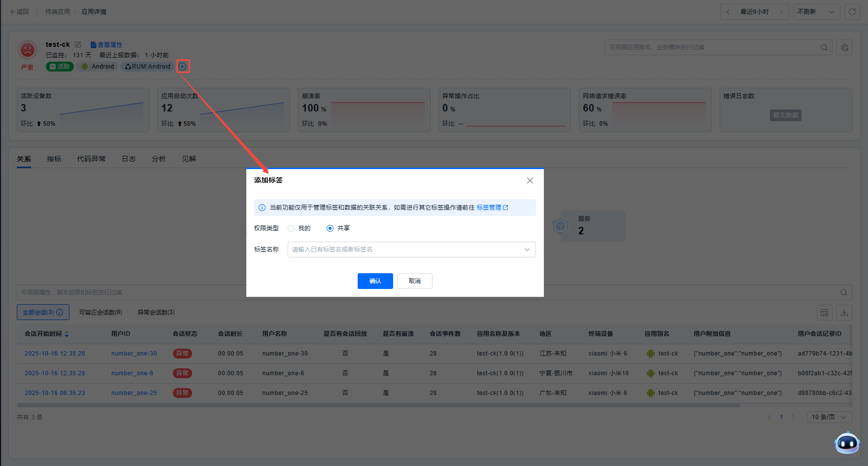Click the edit pencil icon beside test-ck

78,44
